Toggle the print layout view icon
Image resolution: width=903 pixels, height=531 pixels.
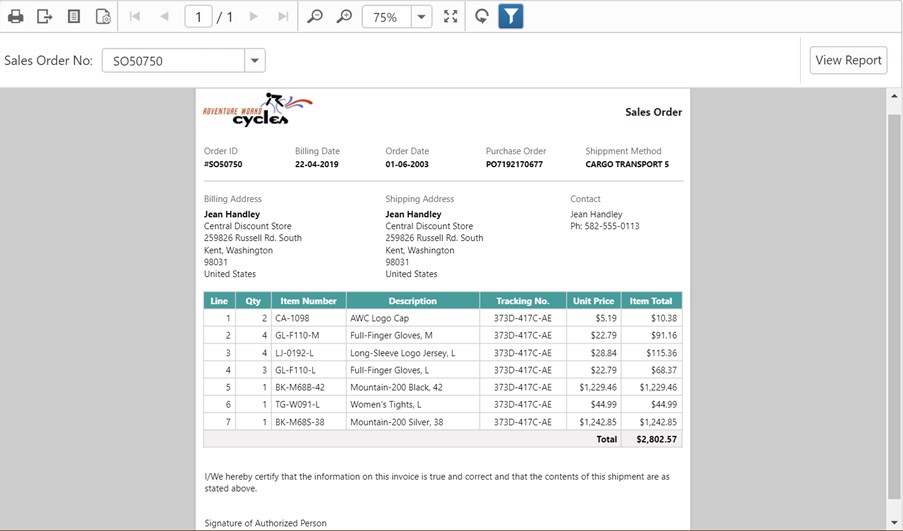[x=74, y=17]
